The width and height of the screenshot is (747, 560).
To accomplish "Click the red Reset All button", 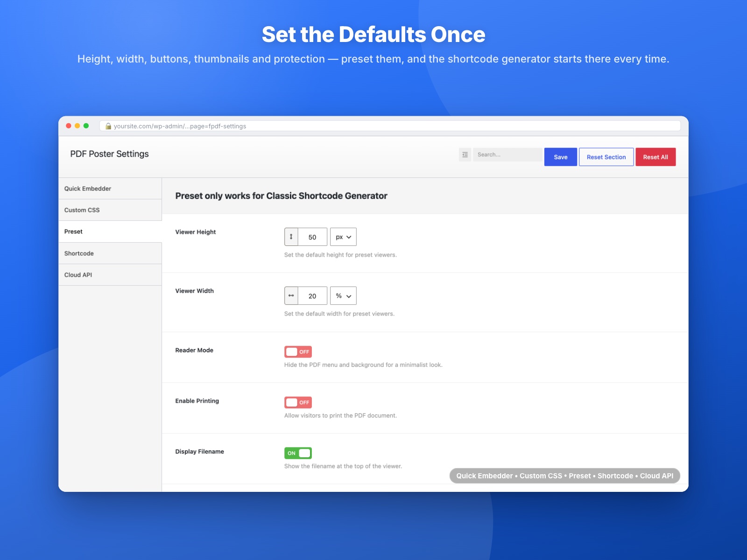I will click(x=655, y=157).
